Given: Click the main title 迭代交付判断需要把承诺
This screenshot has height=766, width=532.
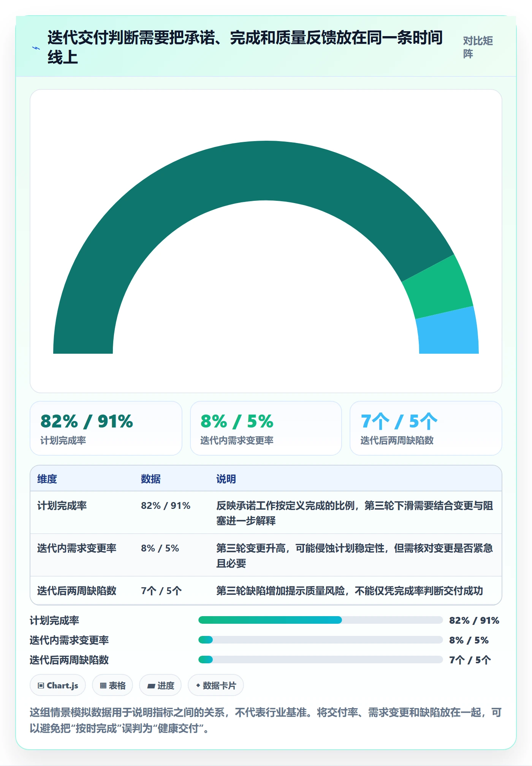Looking at the screenshot, I should 245,48.
